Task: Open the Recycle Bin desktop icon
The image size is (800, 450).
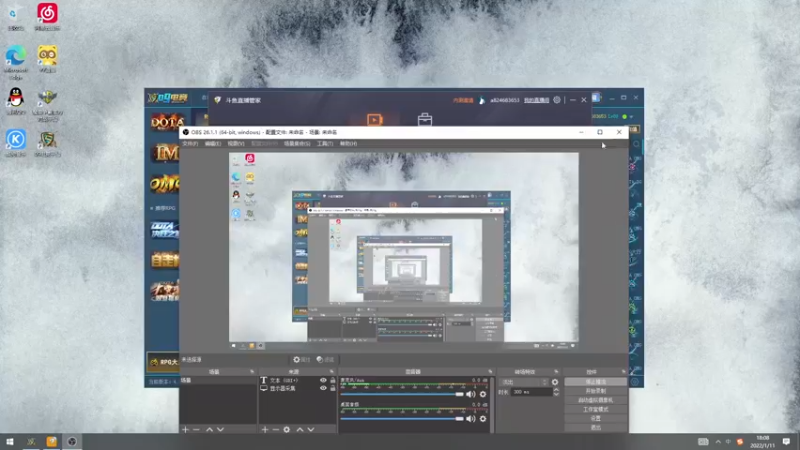Action: (15, 16)
